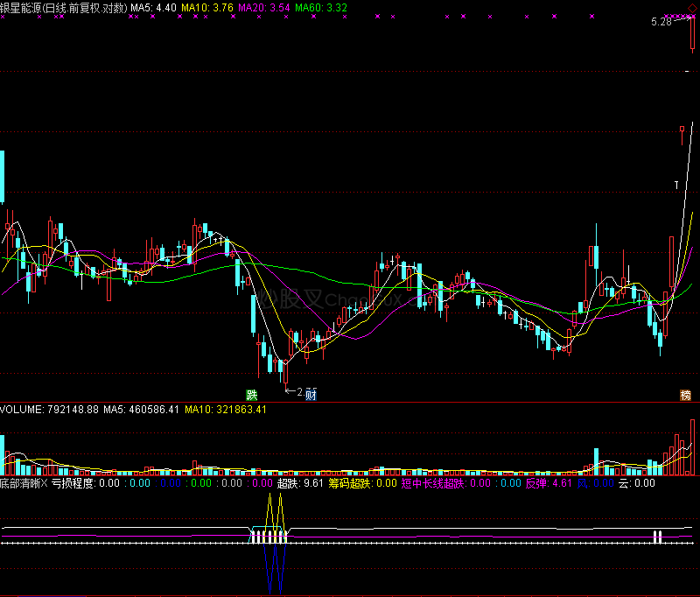Screen dimensions: 700x597
Task: Click the 5.28 high price label
Action: [x=661, y=22]
